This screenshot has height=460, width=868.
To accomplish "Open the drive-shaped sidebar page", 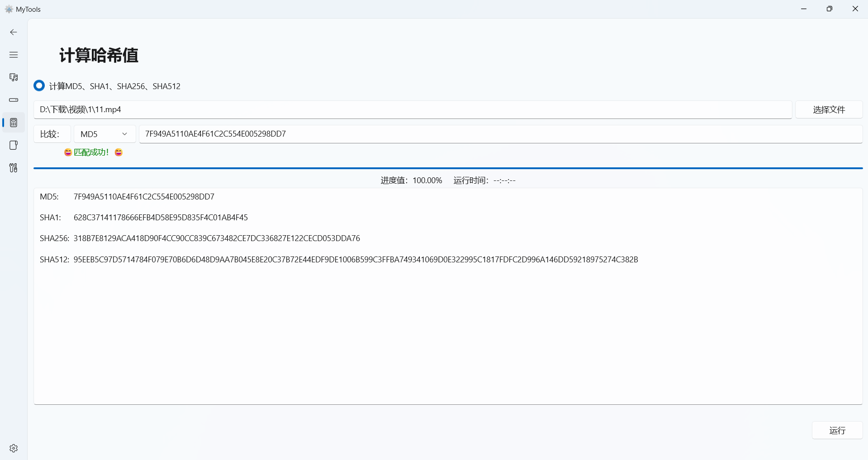I will [14, 100].
